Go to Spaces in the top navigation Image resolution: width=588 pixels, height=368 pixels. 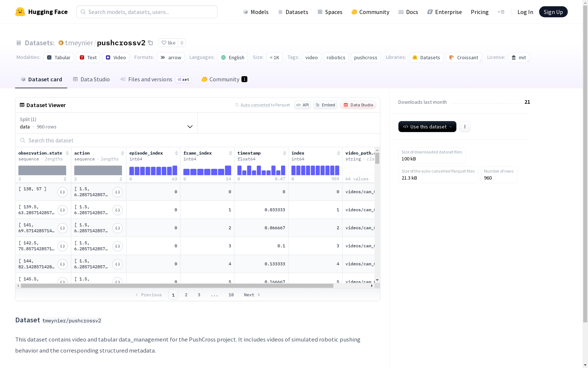pos(330,12)
